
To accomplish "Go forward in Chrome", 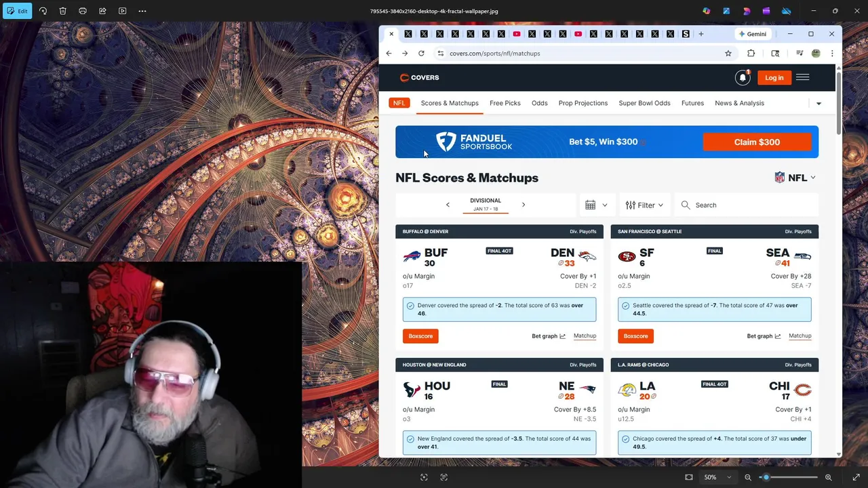I will point(405,54).
